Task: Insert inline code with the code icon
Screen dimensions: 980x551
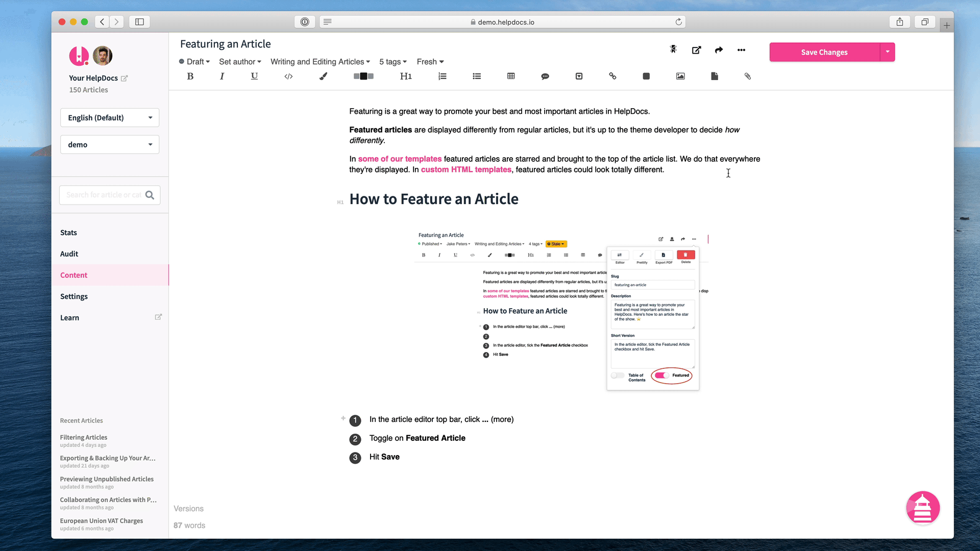Action: click(288, 76)
